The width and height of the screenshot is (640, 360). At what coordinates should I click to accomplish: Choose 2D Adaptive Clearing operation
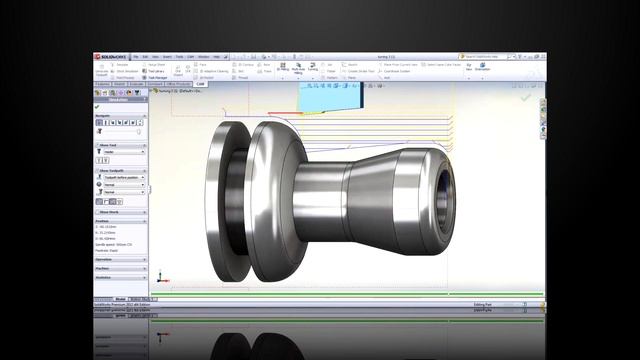(211, 71)
